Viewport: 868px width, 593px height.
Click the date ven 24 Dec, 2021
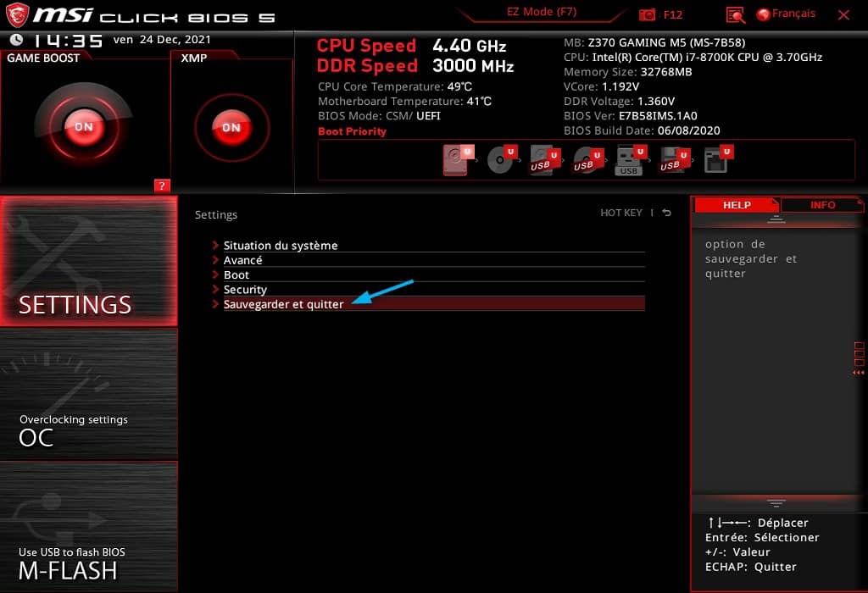(x=162, y=39)
